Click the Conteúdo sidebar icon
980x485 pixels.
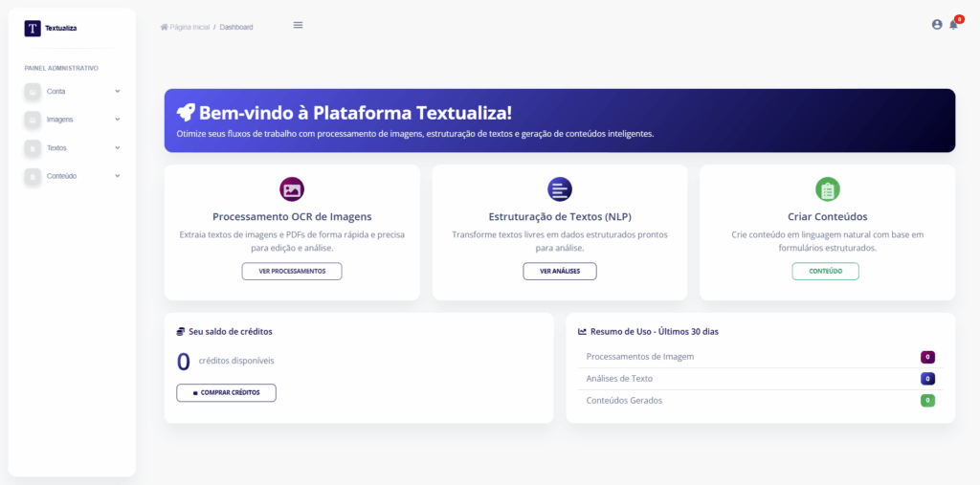pyautogui.click(x=33, y=176)
